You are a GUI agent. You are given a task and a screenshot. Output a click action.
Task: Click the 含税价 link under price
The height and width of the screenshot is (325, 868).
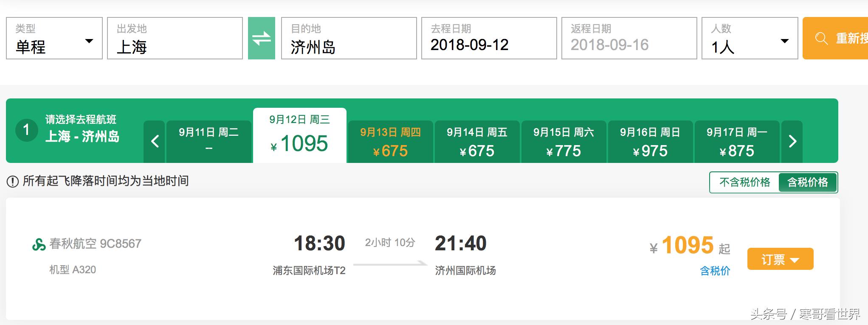tap(715, 271)
